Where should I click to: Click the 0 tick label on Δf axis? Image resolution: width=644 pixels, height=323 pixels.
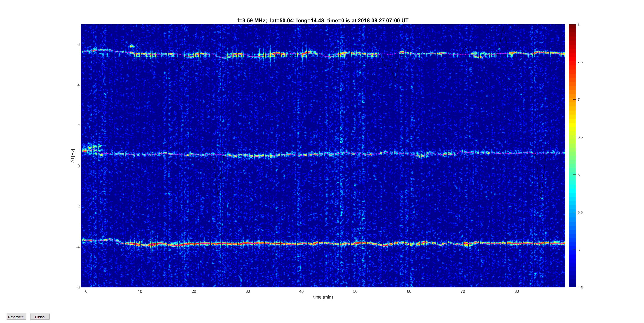(x=79, y=166)
